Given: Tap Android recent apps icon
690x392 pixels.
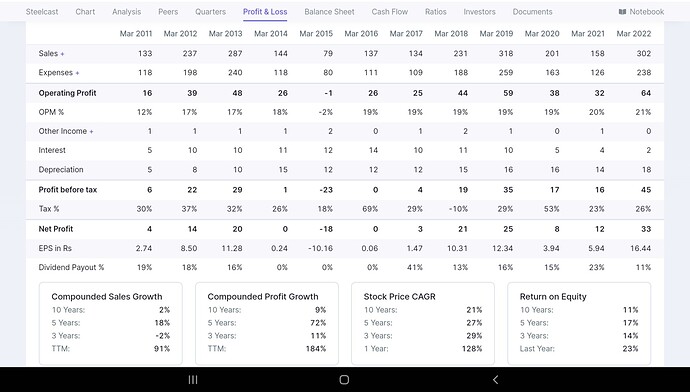Looking at the screenshot, I should pyautogui.click(x=193, y=380).
